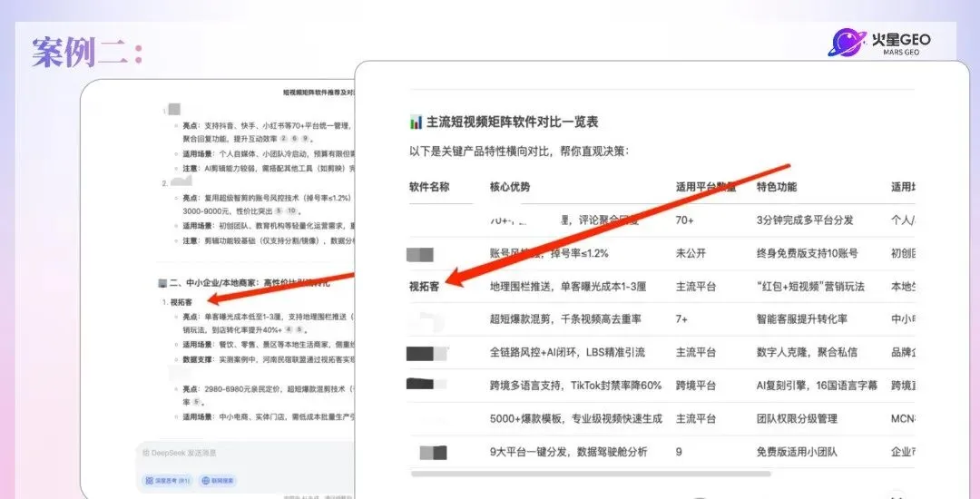Click the cell 5000+爆款模板，专业级视频快速生成
Viewport: 980px width, 499px height.
click(x=575, y=418)
